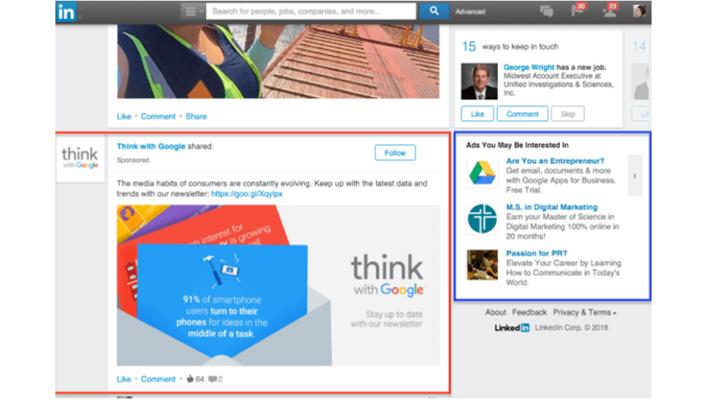Show next ads with right chevron
The width and height of the screenshot is (707, 400).
tap(635, 176)
